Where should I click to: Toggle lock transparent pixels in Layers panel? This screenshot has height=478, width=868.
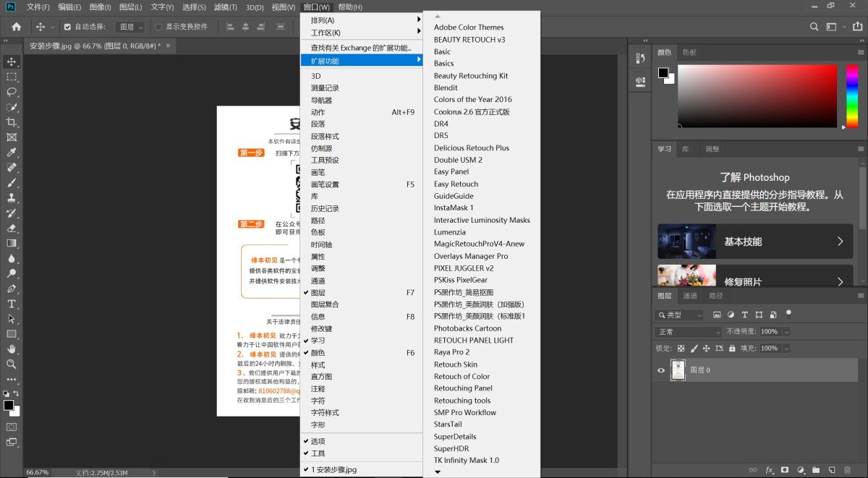[x=681, y=349]
